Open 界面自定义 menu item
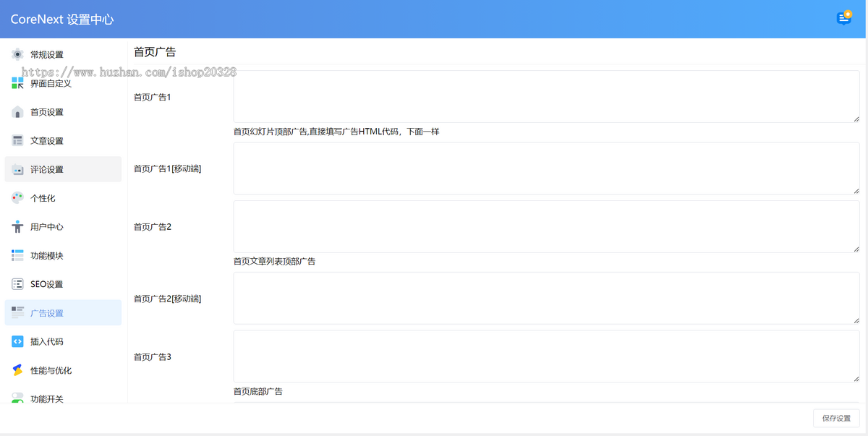Image resolution: width=868 pixels, height=436 pixels. pyautogui.click(x=63, y=83)
